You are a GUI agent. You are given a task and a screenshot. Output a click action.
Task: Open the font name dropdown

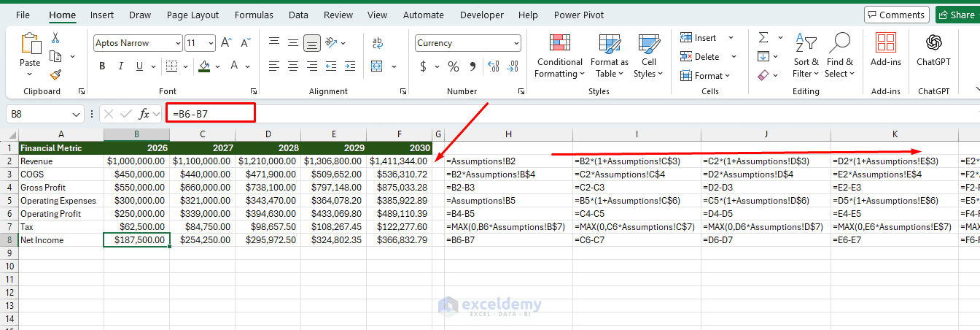(x=177, y=43)
